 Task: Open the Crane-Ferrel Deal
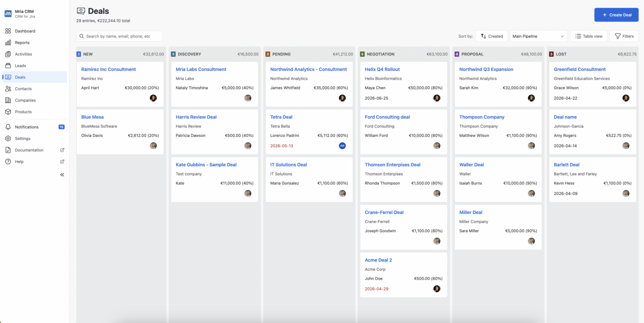pyautogui.click(x=384, y=212)
